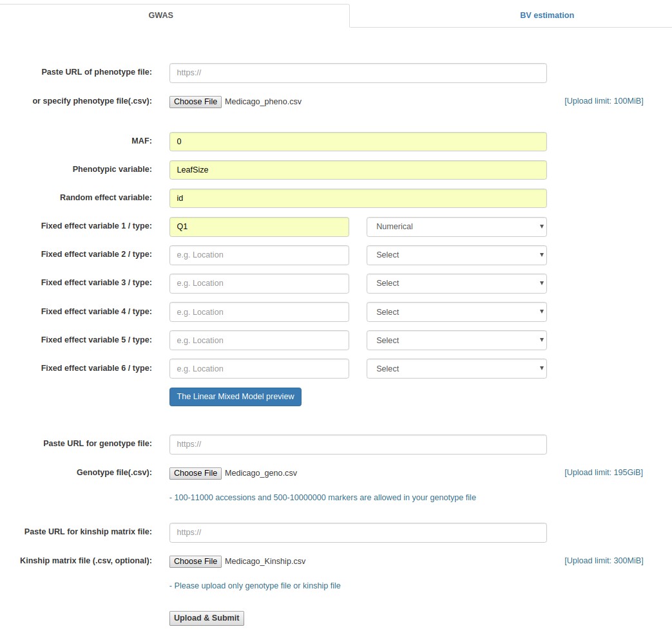Click the phenotype file URL input field
Screen dimensions: 672x629
click(x=358, y=73)
